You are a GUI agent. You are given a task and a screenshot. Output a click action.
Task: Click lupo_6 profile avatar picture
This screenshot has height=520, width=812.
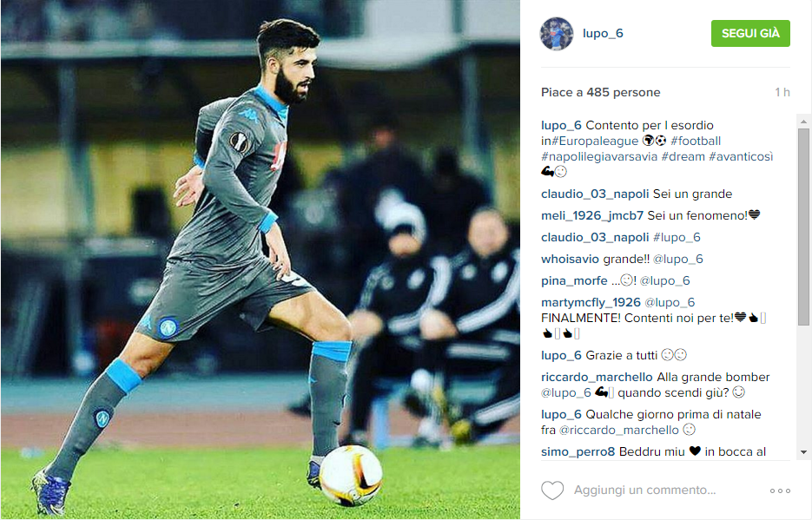[557, 34]
